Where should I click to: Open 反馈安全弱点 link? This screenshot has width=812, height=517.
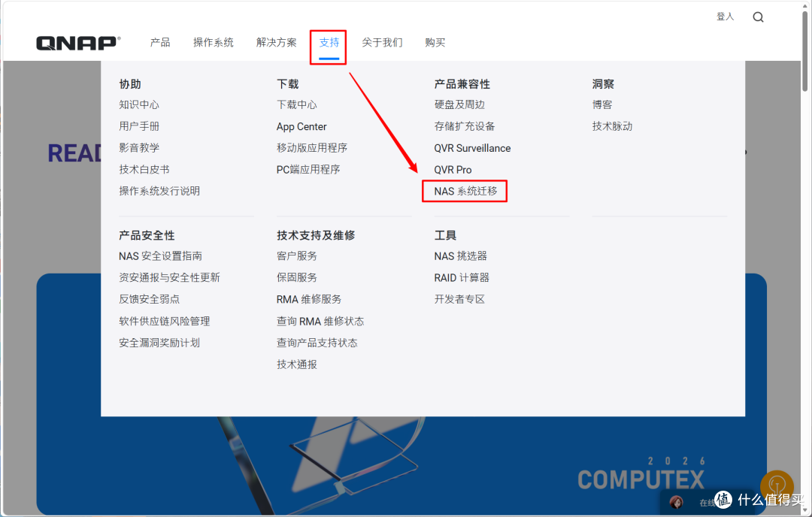coord(149,299)
